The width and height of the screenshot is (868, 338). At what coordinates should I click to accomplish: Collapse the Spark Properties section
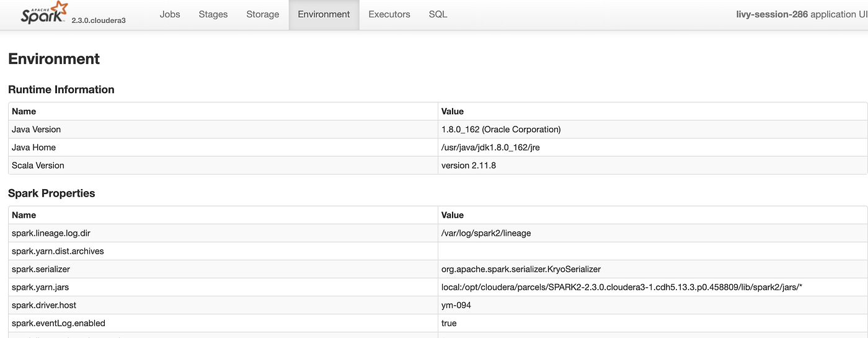click(51, 193)
